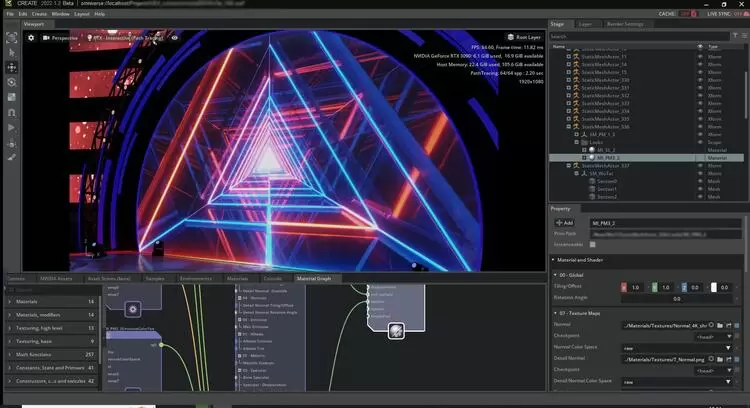Choose the Rotate tool
750x408 pixels.
(11, 82)
